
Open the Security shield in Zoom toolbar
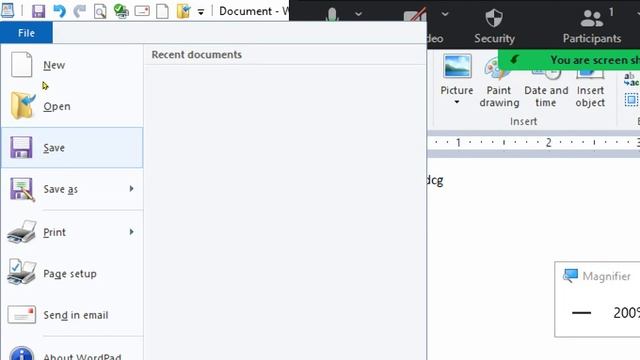tap(494, 25)
